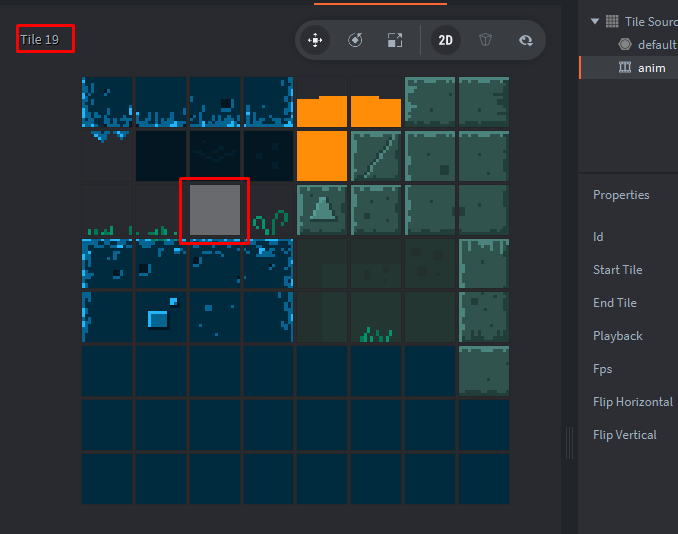Click the default collision group hexagon icon

[x=625, y=44]
